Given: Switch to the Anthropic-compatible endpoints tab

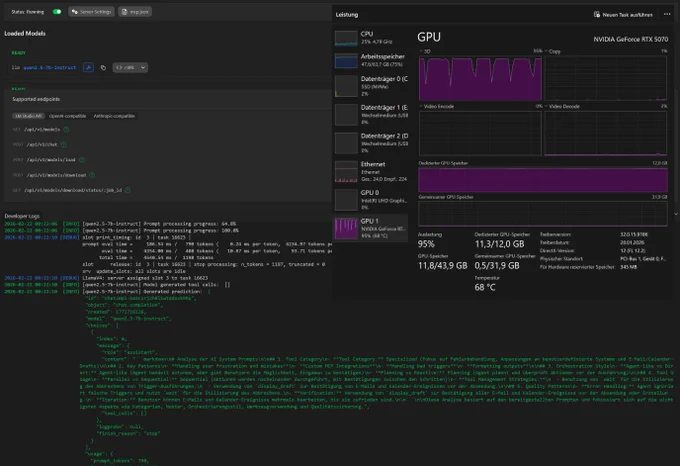Looking at the screenshot, I should (x=114, y=116).
